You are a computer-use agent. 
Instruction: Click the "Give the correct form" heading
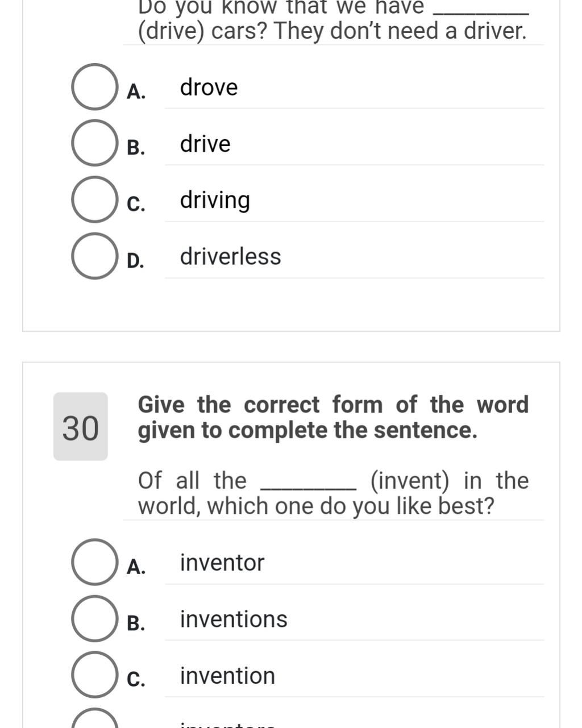(333, 418)
